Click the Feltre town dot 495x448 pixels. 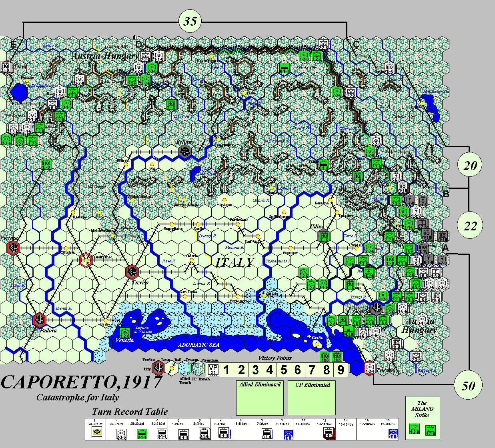coord(125,164)
